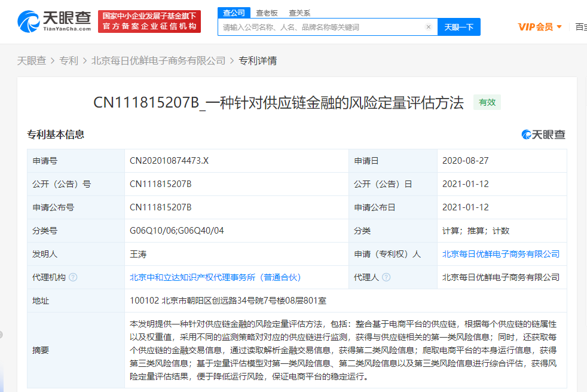Click the 天眼查 watermark logo above table

[x=543, y=134]
